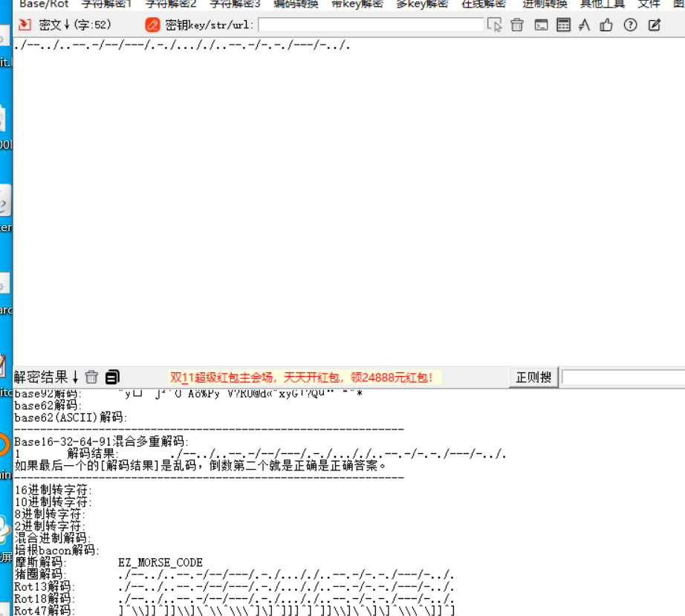The height and width of the screenshot is (616, 685).
Task: Open the console/terminal icon in the toolbar
Action: pos(540,25)
